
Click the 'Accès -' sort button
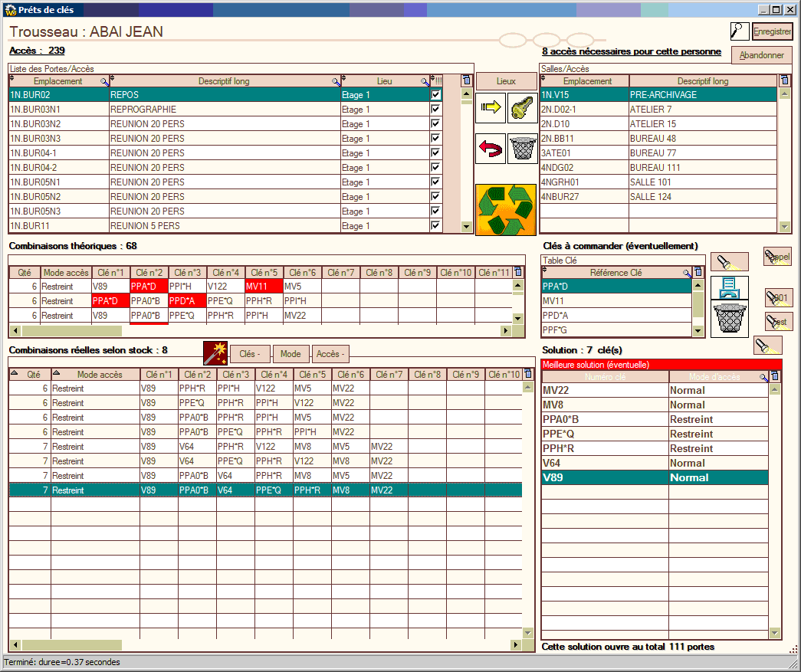point(330,354)
